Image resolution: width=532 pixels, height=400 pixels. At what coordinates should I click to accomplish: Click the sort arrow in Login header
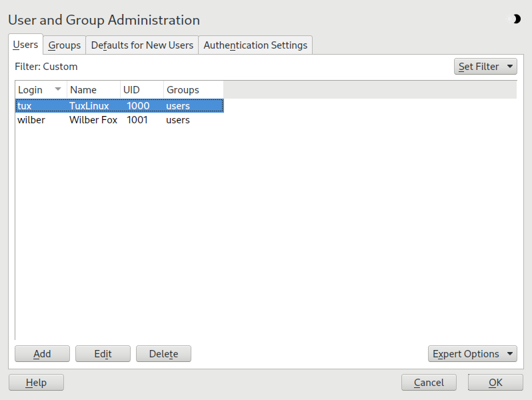point(58,89)
